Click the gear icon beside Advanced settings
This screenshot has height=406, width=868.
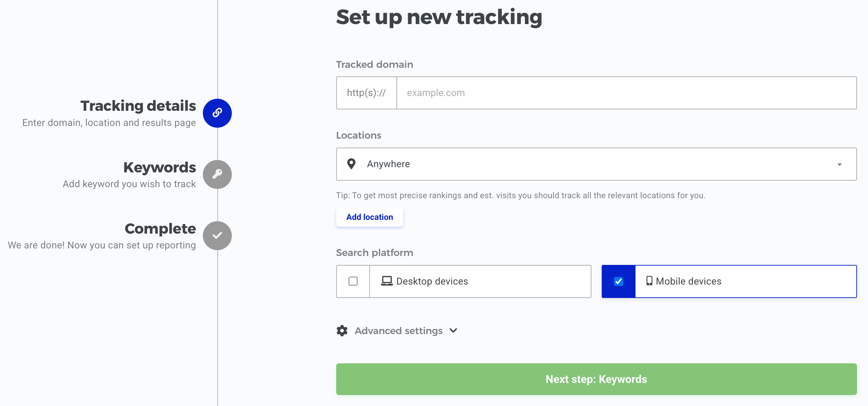pyautogui.click(x=342, y=331)
